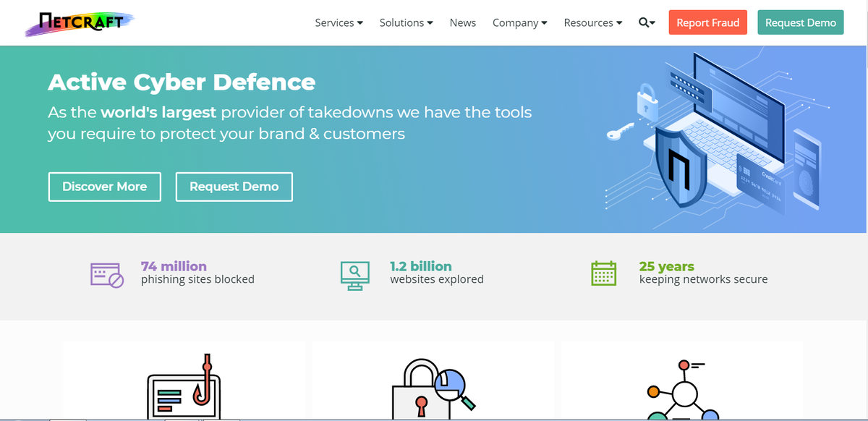
Task: Click the monitor with magnifier icon
Action: pyautogui.click(x=355, y=275)
